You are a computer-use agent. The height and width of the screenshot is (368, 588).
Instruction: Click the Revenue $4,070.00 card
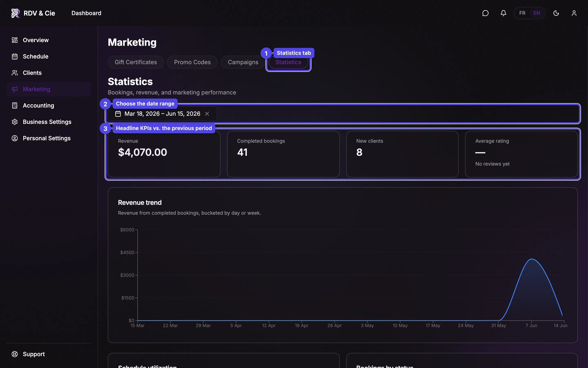[164, 154]
